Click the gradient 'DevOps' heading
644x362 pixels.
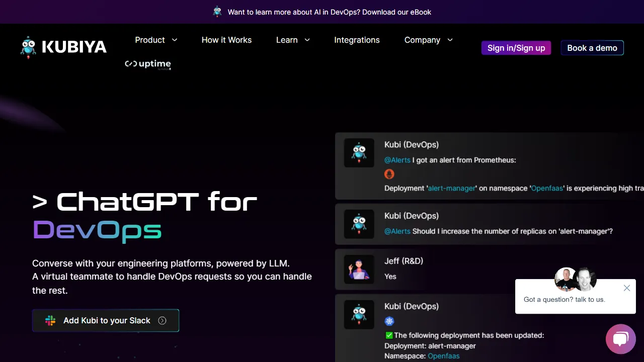tap(97, 230)
